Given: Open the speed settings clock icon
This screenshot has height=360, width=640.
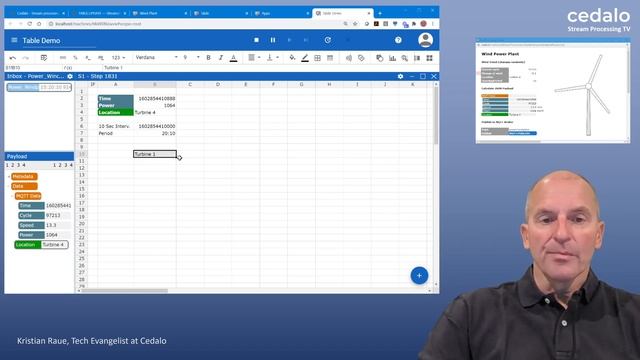Looking at the screenshot, I should [x=328, y=40].
